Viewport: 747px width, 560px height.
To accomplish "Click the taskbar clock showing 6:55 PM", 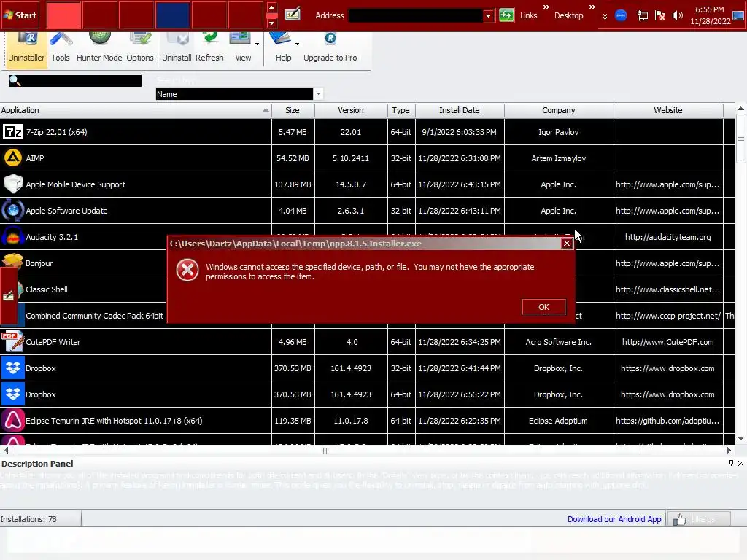I will 710,15.
